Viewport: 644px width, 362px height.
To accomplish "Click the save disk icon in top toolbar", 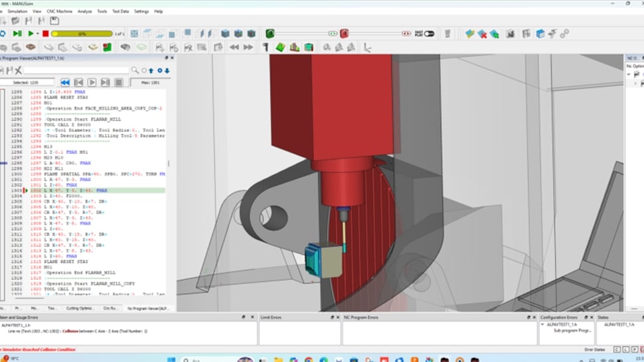I will (54, 21).
